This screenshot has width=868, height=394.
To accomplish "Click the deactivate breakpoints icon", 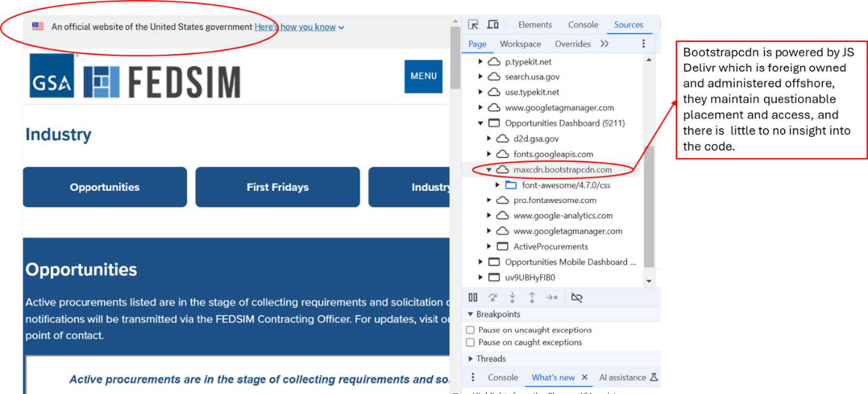I will click(576, 297).
